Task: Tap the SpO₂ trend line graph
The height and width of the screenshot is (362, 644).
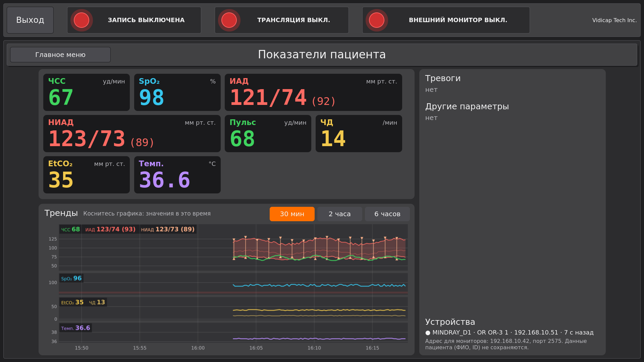Action: (x=233, y=284)
